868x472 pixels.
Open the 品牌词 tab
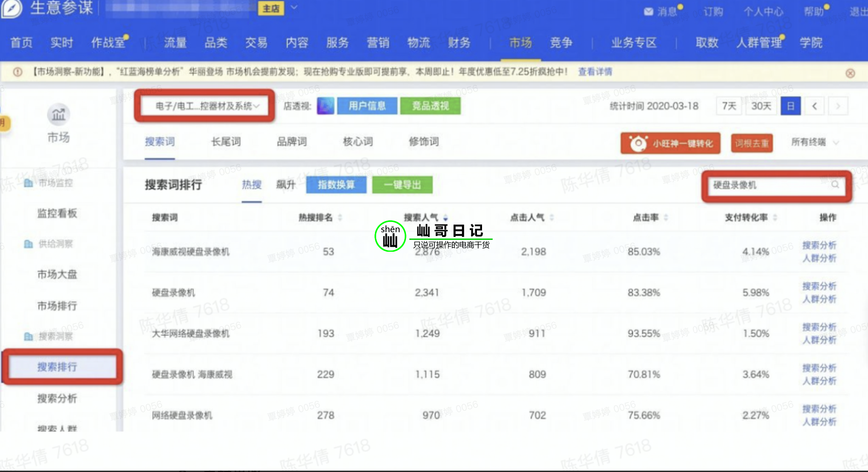(292, 142)
